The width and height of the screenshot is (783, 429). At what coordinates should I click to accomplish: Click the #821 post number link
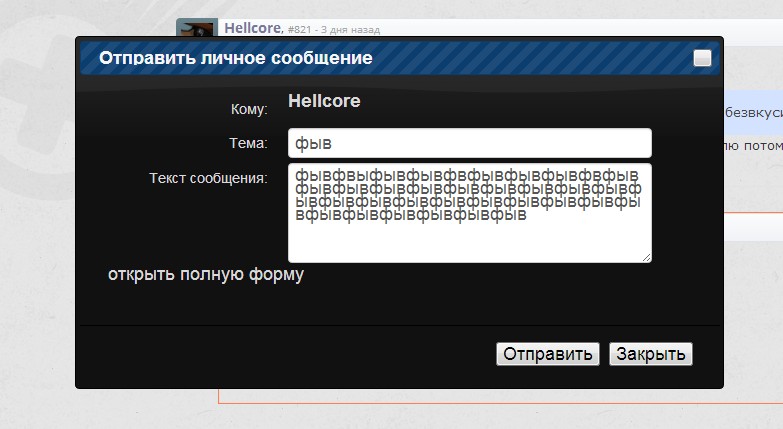[x=299, y=29]
